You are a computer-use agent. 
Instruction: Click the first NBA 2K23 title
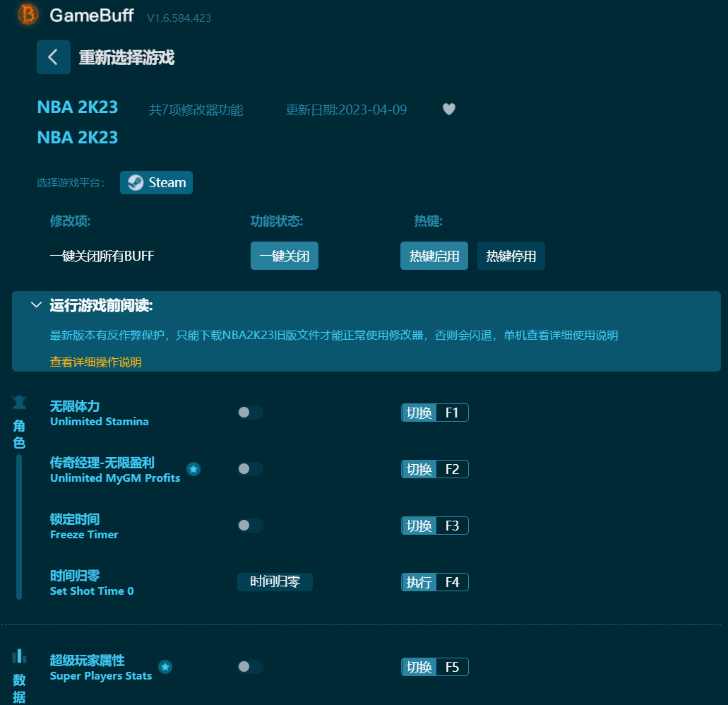pyautogui.click(x=78, y=107)
